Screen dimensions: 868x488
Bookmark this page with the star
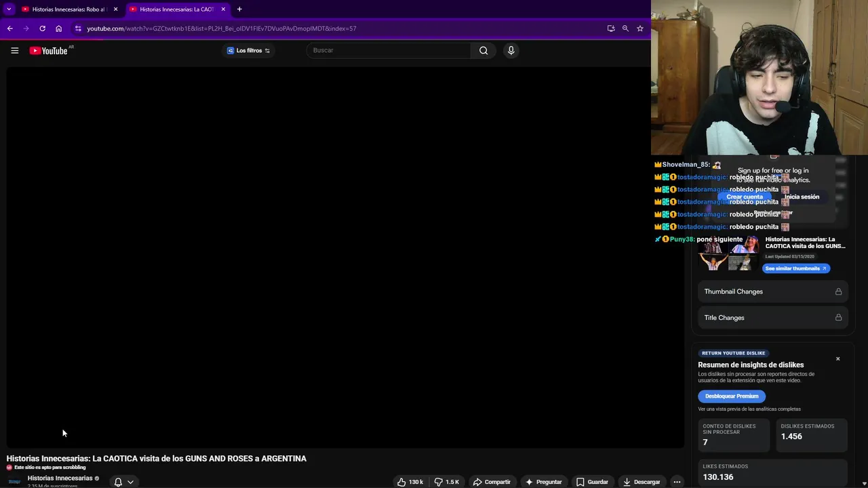pos(639,28)
